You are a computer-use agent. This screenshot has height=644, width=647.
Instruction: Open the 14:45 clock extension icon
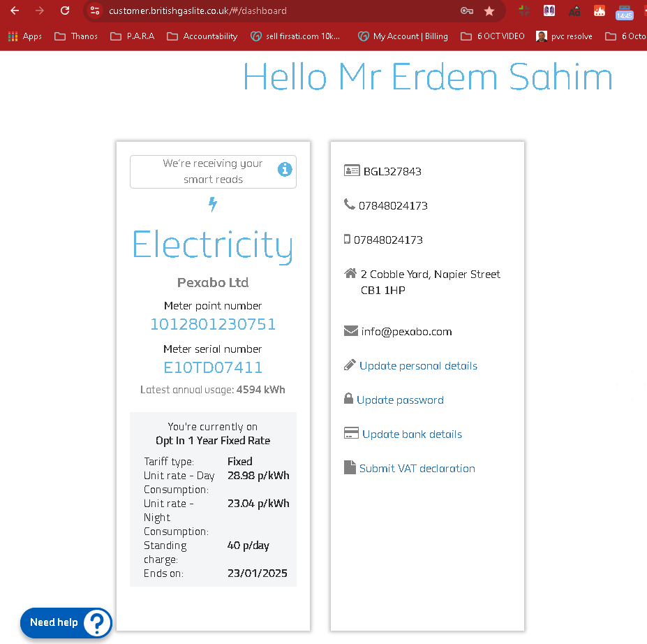[x=624, y=13]
